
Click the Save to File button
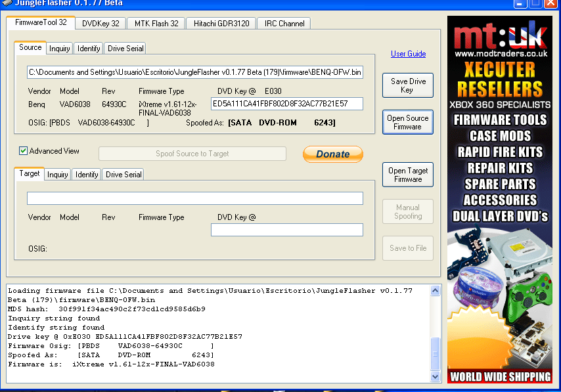(408, 248)
